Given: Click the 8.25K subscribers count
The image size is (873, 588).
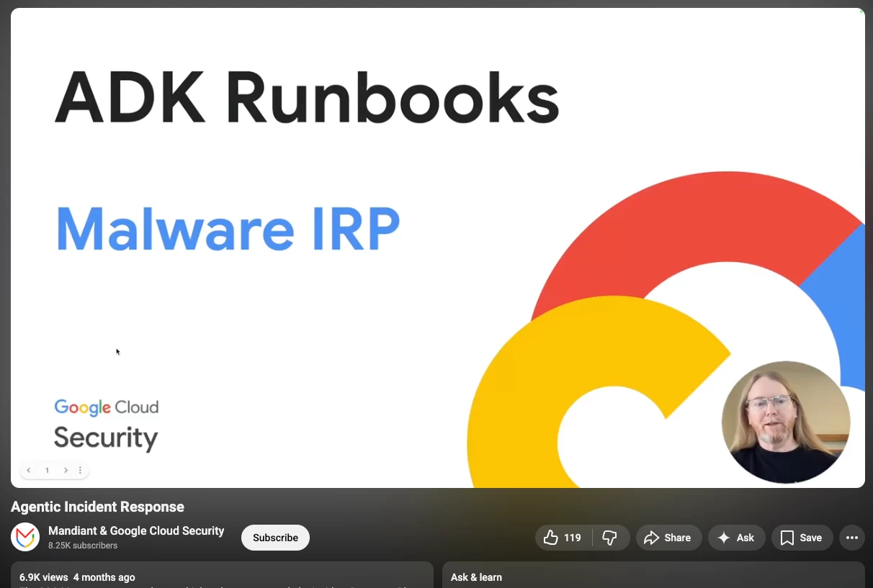Looking at the screenshot, I should 83,546.
